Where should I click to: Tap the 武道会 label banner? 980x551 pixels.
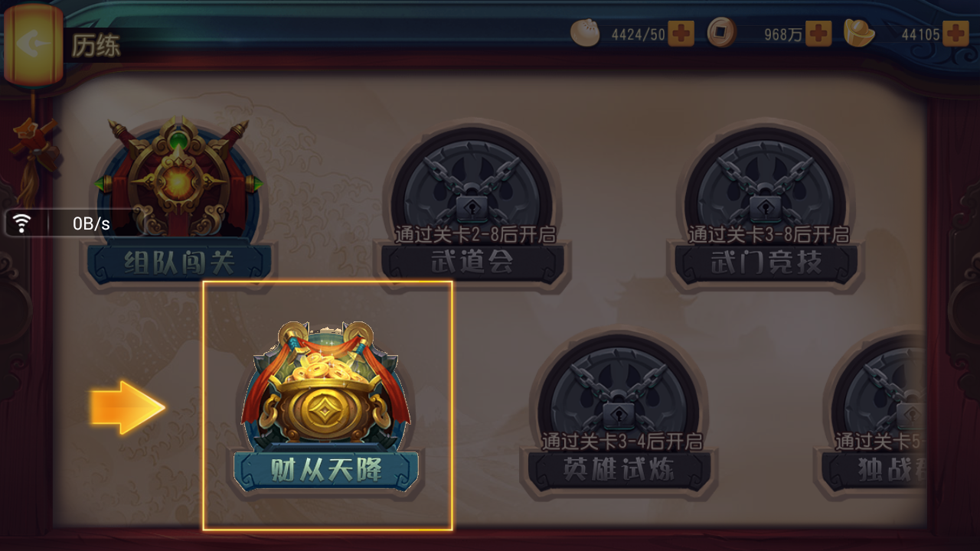pos(472,262)
